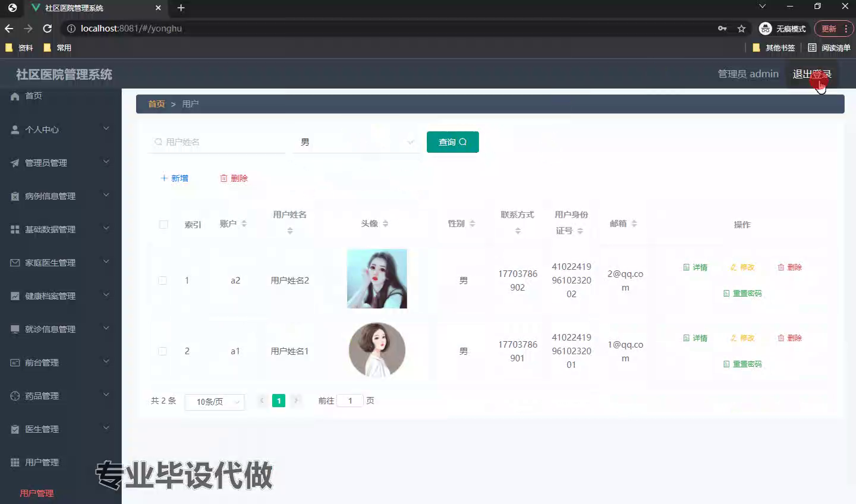Viewport: 856px width, 504px height.
Task: Sort table by 邮箱 column
Action: 634,224
